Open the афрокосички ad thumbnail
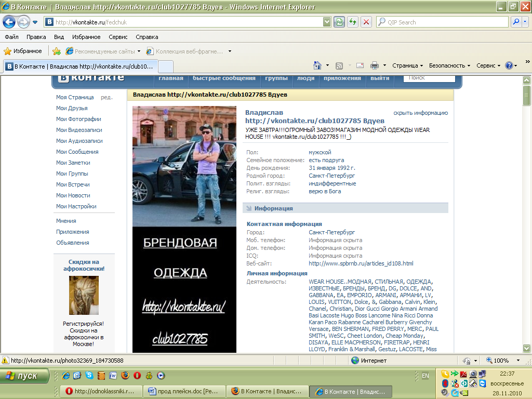532x399 pixels. pos(84,295)
